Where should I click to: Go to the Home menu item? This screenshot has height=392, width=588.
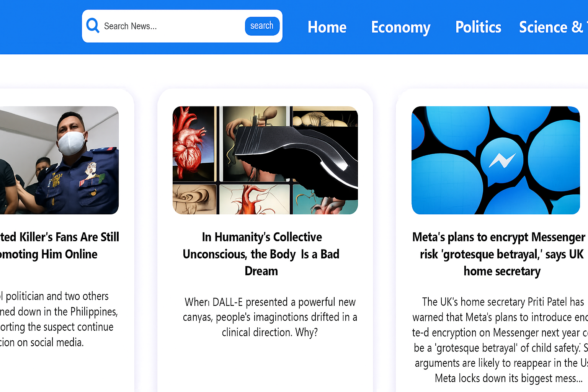pos(327,27)
